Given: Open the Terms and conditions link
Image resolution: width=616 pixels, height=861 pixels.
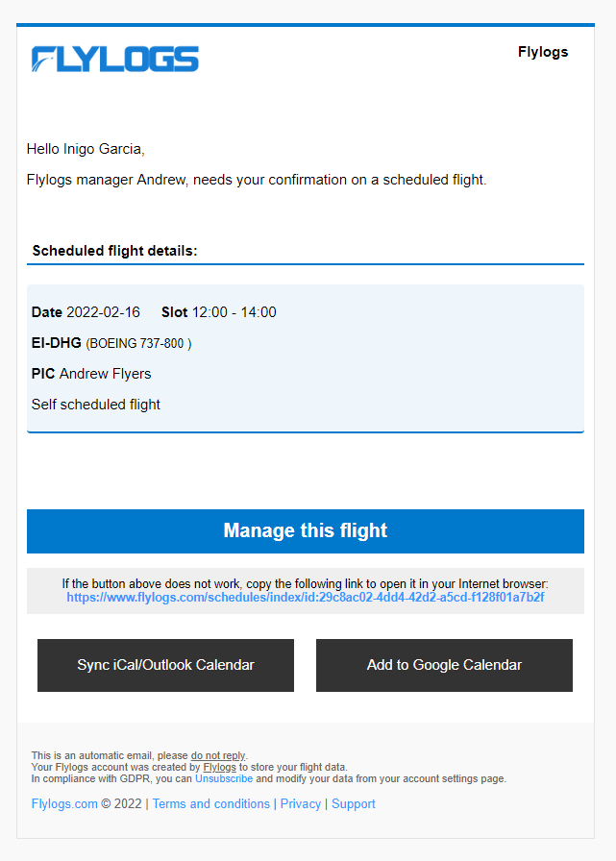Looking at the screenshot, I should coord(211,803).
